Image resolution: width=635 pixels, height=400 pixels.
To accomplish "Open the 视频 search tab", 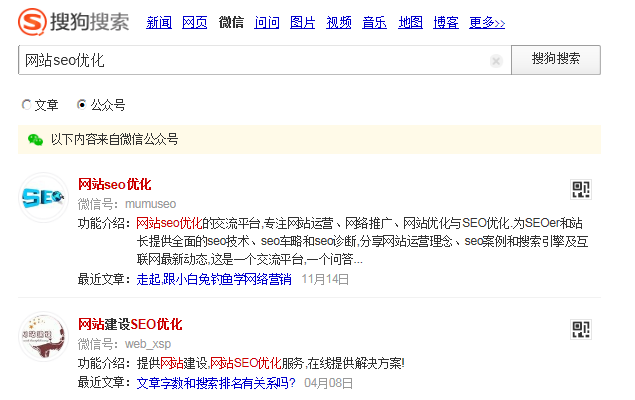I will point(339,22).
